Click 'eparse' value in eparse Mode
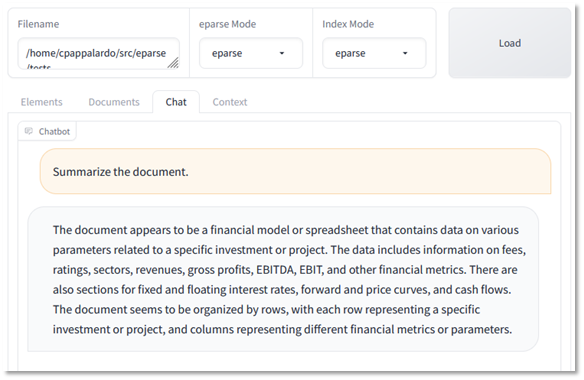The width and height of the screenshot is (584, 380). click(227, 53)
